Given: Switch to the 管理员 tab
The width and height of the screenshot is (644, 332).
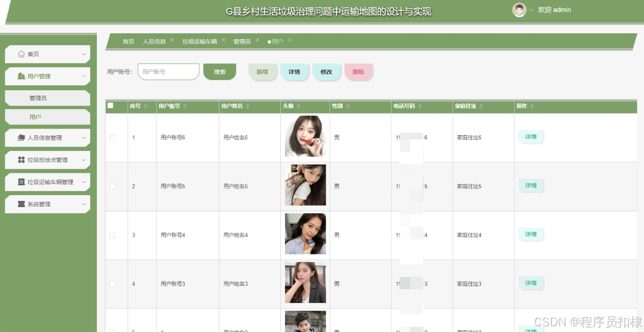Looking at the screenshot, I should [242, 41].
